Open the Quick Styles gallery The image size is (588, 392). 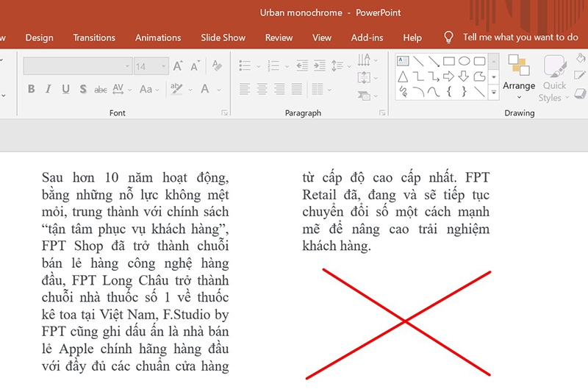click(554, 79)
